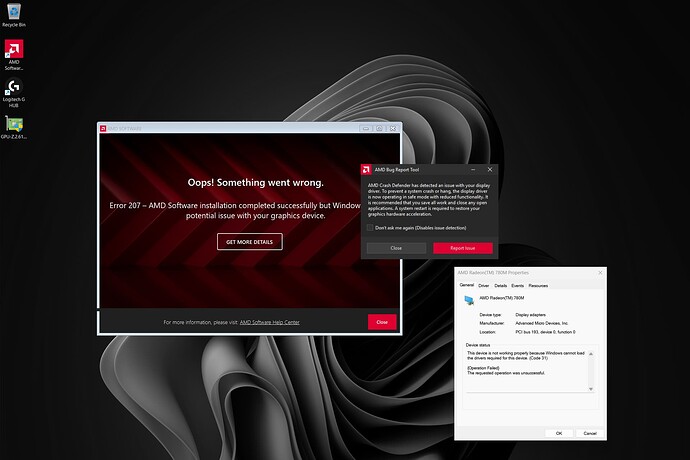Image resolution: width=690 pixels, height=460 pixels.
Task: Minimize the AMD Bug Report Tool window
Action: tap(473, 169)
